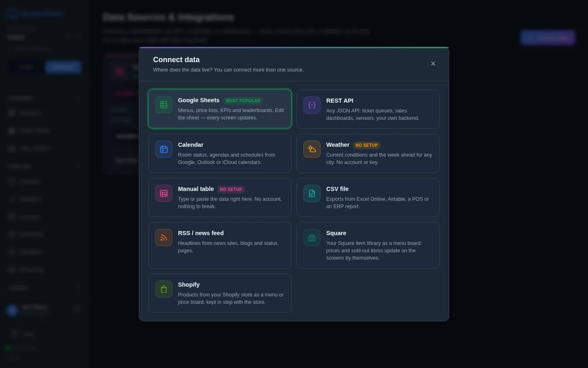Click the Manual table icon
This screenshot has width=588, height=368.
tap(164, 193)
